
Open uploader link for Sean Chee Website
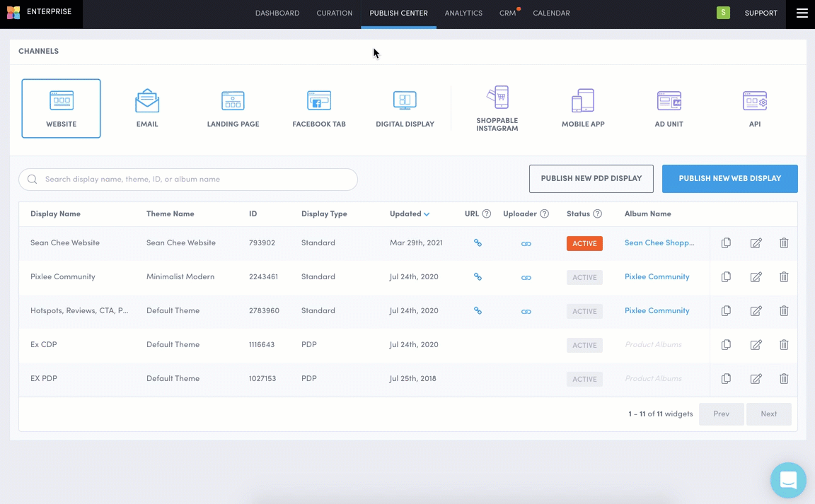526,243
